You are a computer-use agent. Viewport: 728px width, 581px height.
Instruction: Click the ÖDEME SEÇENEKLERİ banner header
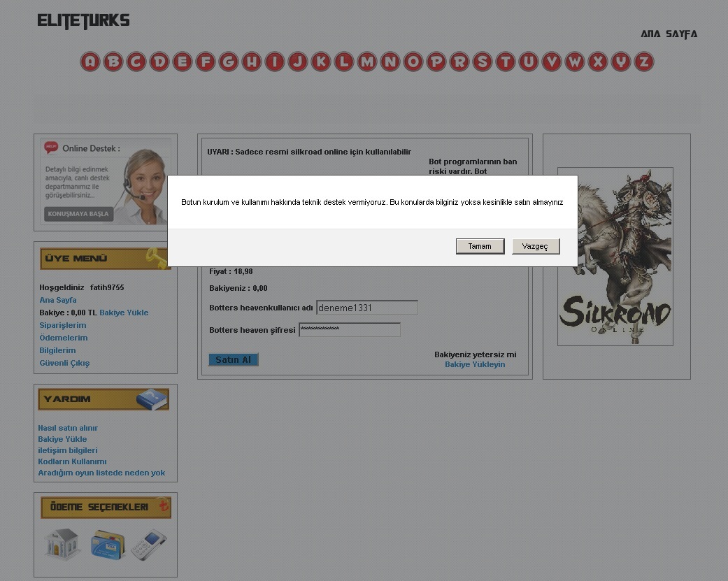click(106, 507)
